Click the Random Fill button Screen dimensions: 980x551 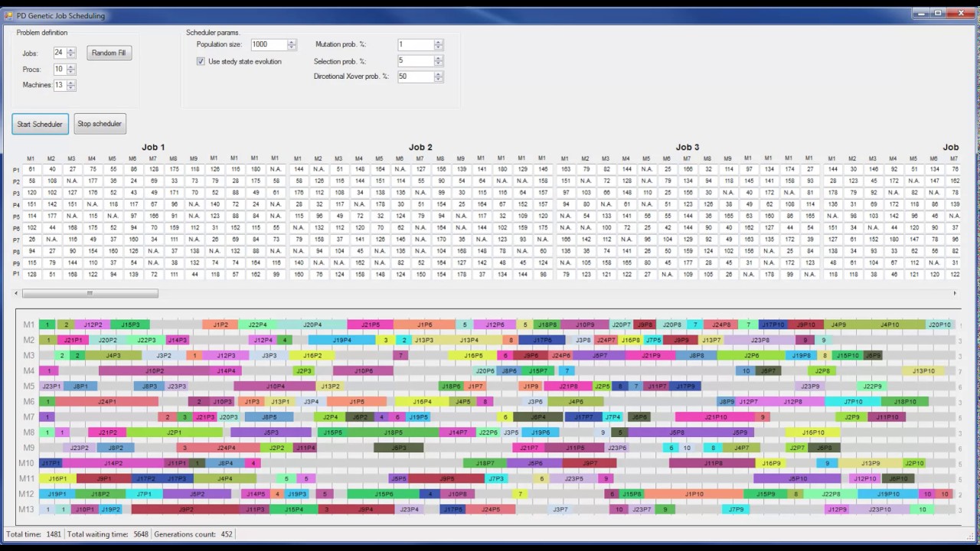coord(109,53)
